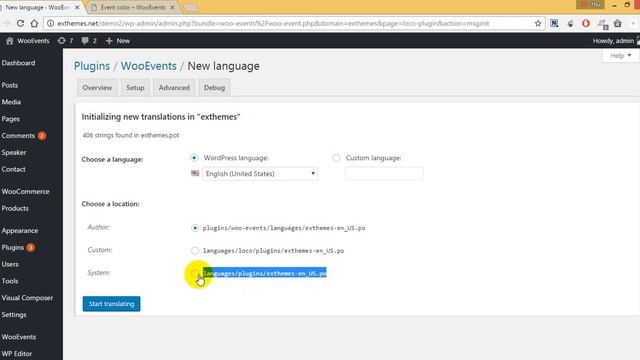640x360 pixels.
Task: Expand the Help dropdown panel
Action: 621,55
